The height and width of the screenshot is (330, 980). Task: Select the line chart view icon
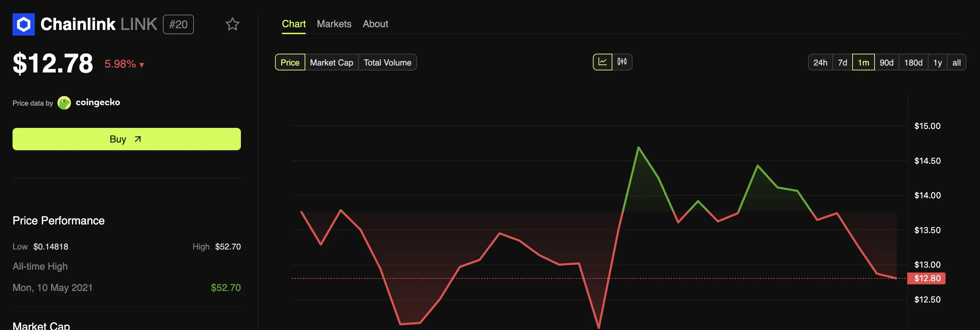tap(603, 62)
